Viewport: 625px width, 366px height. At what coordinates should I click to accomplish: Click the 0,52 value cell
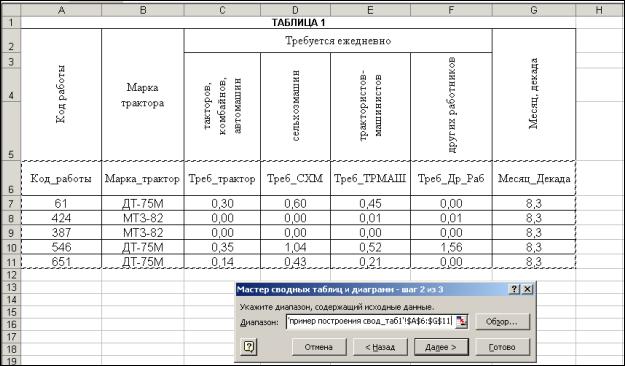coord(370,247)
